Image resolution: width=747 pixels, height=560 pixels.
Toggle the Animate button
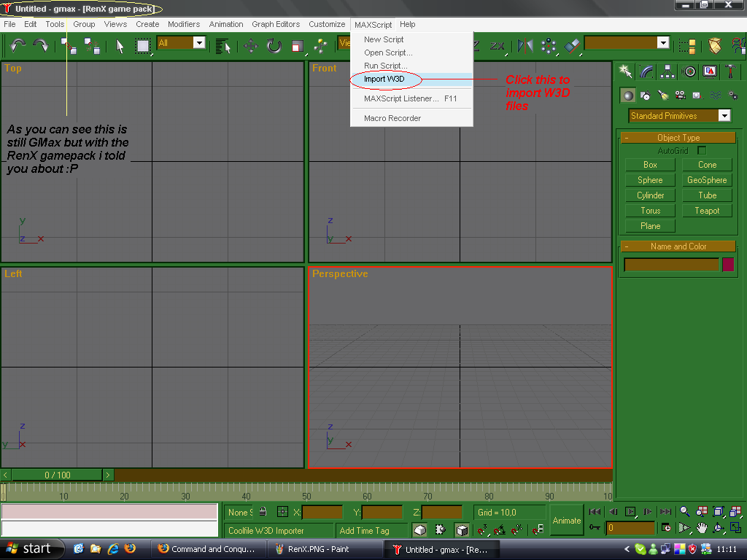(x=567, y=521)
